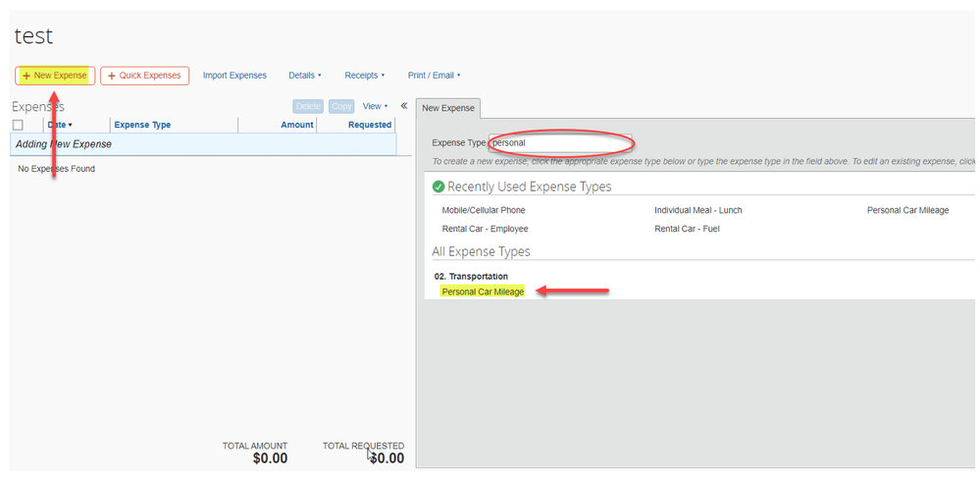Open Import Expenses
The width and height of the screenshot is (980, 480).
point(234,76)
